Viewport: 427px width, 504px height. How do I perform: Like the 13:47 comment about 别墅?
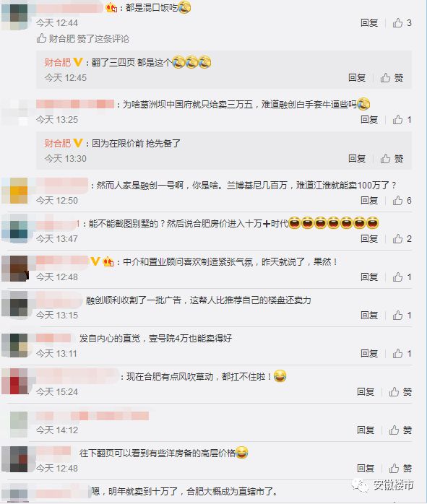(x=402, y=238)
